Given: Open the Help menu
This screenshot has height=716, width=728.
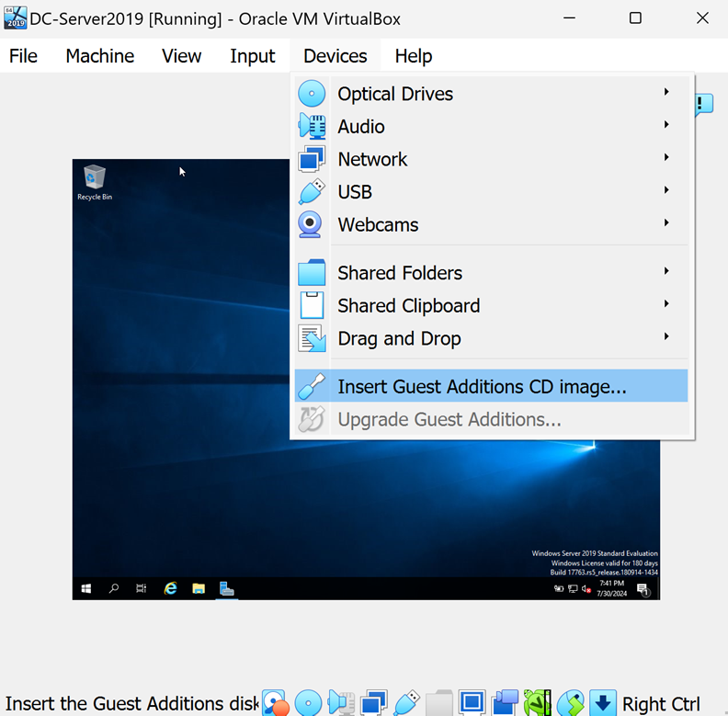Looking at the screenshot, I should click(413, 56).
